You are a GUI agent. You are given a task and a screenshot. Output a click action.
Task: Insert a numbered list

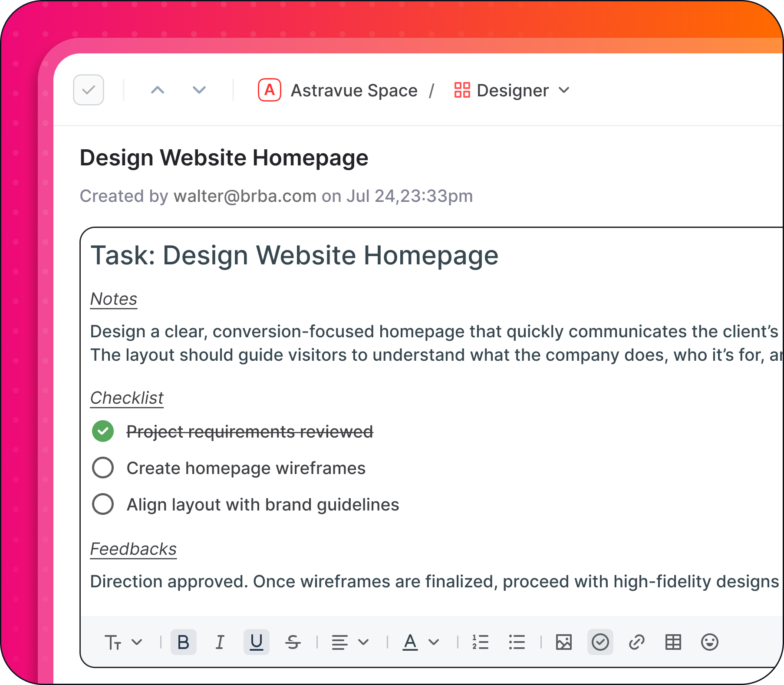tap(480, 642)
